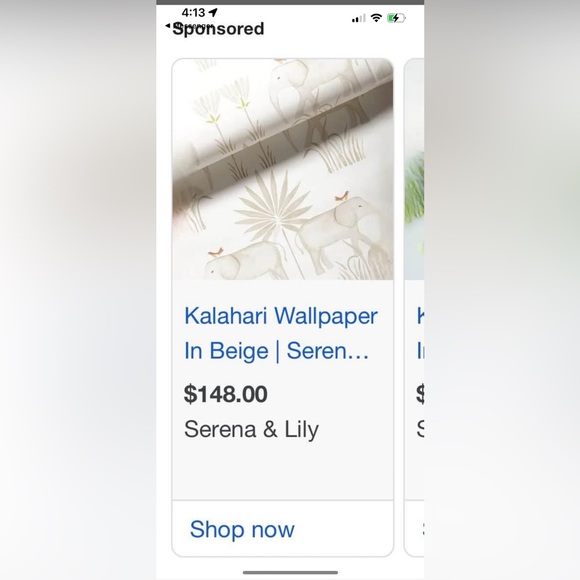
Task: Tap the 4:13 clock in status bar
Action: click(193, 13)
